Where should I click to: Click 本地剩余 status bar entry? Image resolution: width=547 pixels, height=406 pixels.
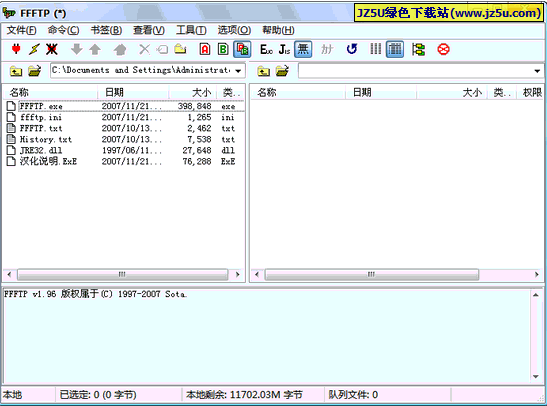pos(244,395)
